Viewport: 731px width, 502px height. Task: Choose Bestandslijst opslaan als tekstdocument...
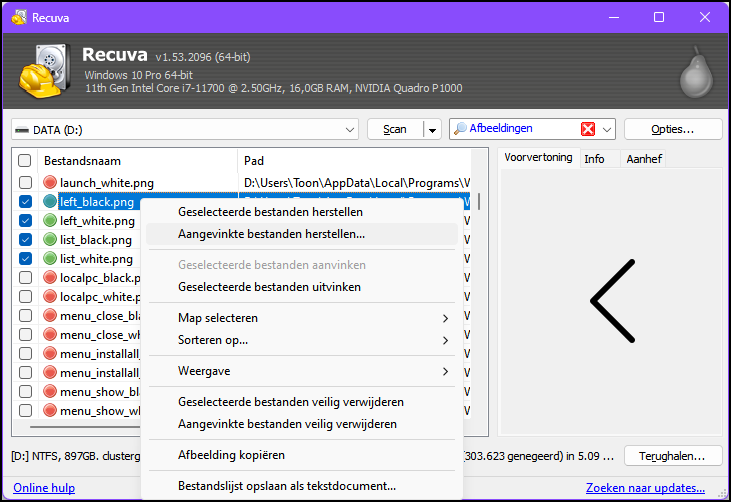point(302,486)
